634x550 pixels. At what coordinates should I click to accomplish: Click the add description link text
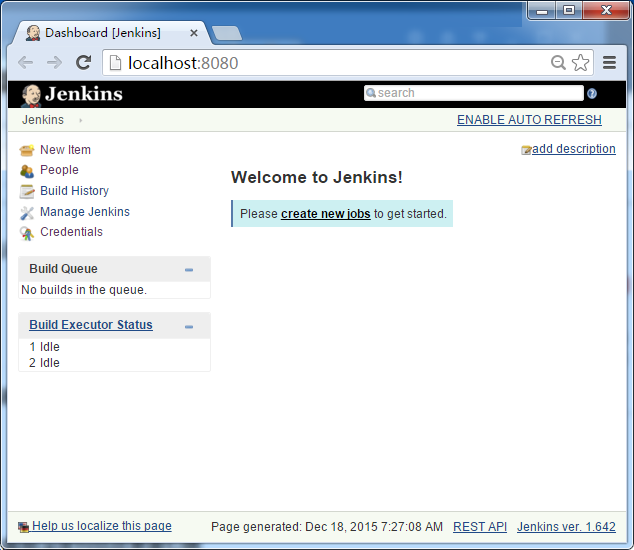pyautogui.click(x=574, y=149)
